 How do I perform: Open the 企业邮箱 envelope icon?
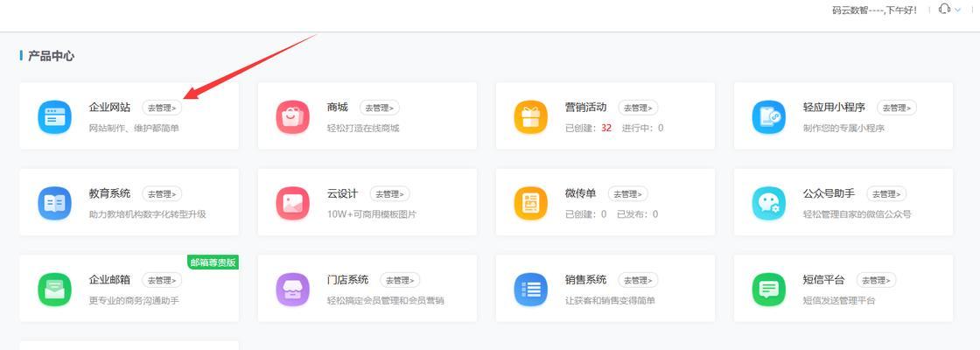point(55,290)
